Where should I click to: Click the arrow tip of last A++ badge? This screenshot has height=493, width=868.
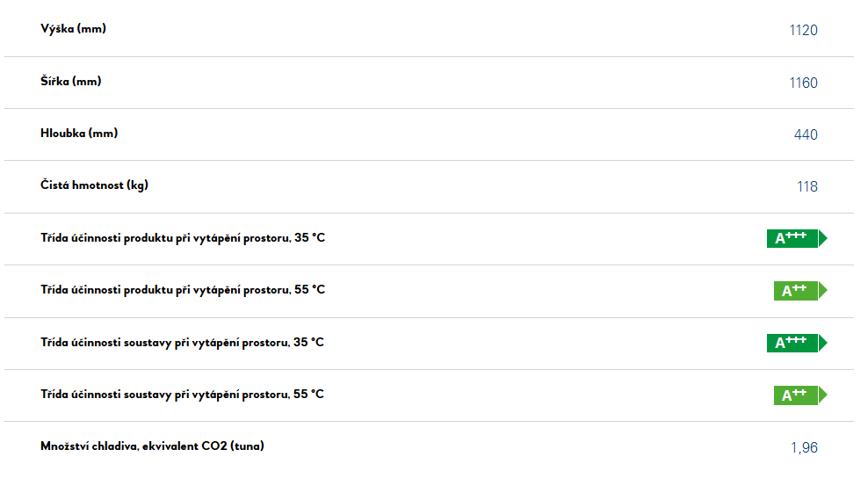(823, 395)
